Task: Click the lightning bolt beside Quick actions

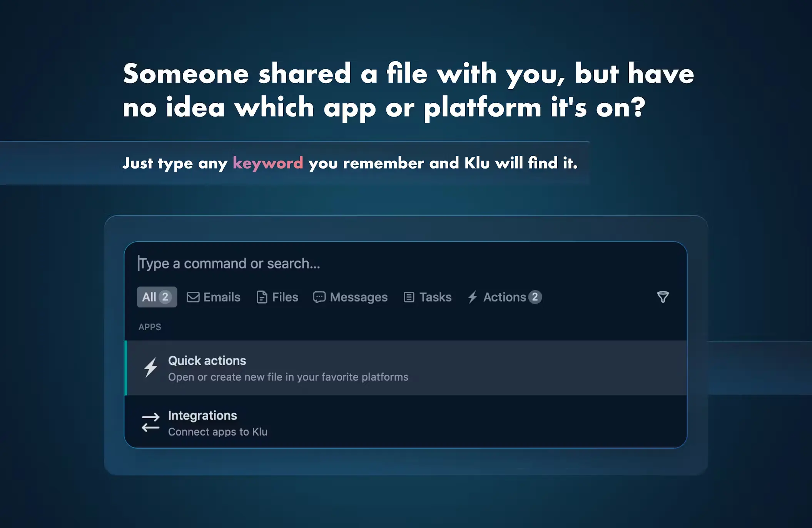Action: 150,368
